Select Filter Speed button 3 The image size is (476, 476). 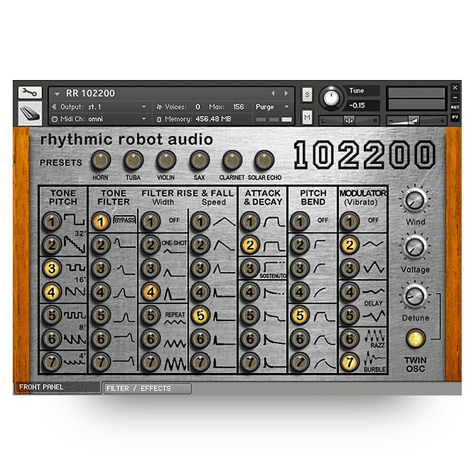coord(200,268)
